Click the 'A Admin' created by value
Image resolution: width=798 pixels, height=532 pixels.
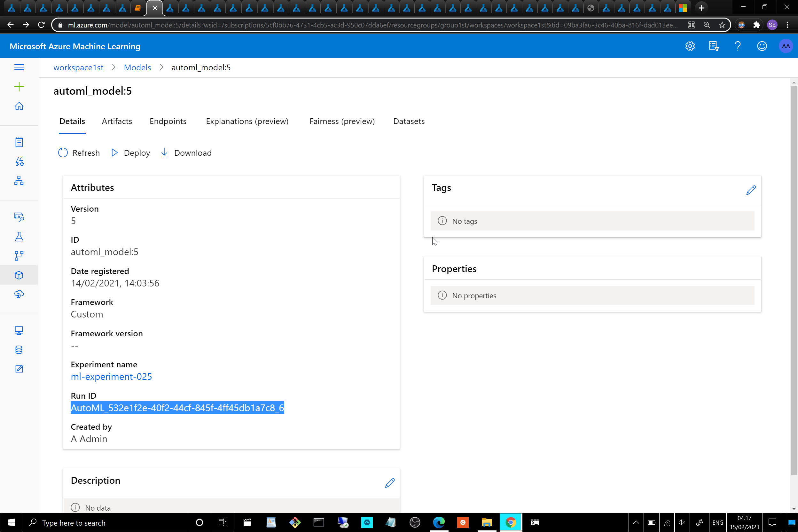(89, 439)
